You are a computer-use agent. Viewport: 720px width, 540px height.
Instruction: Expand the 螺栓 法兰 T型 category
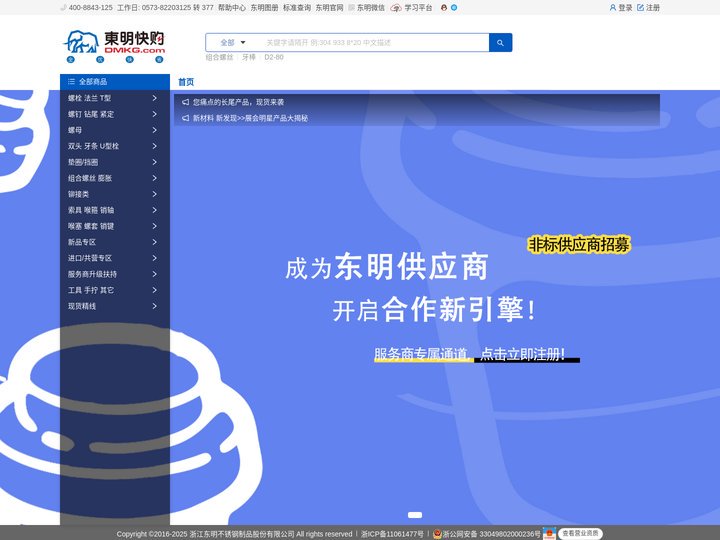click(x=155, y=98)
